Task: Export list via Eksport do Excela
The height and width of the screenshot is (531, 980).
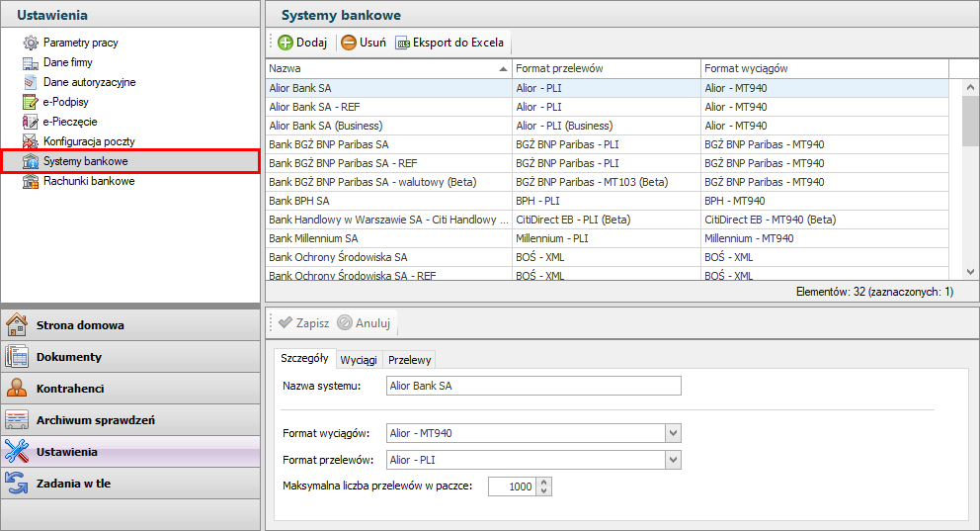Action: (x=449, y=43)
